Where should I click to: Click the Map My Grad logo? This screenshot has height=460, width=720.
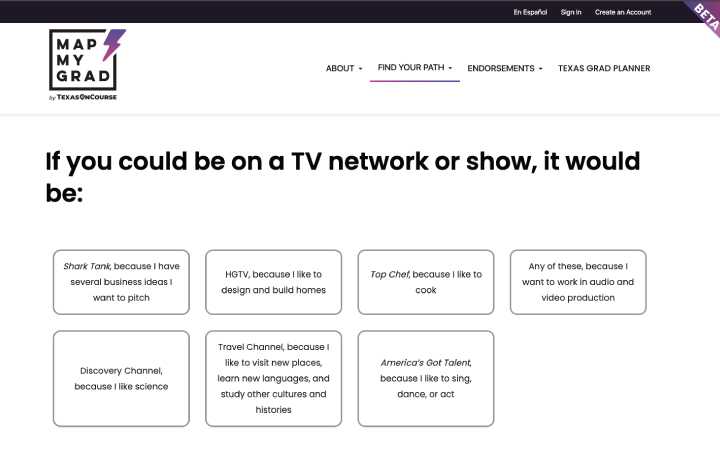pos(82,60)
